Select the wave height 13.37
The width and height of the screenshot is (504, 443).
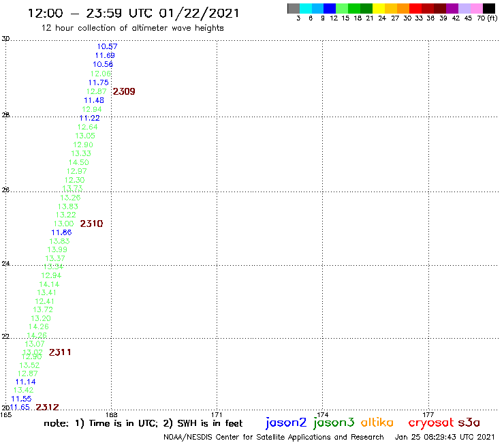point(55,258)
